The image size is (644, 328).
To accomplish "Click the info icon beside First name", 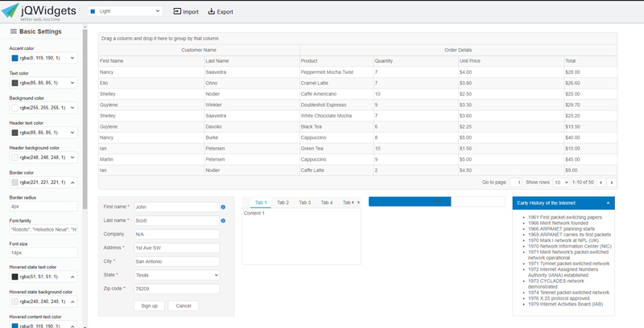I will click(223, 207).
